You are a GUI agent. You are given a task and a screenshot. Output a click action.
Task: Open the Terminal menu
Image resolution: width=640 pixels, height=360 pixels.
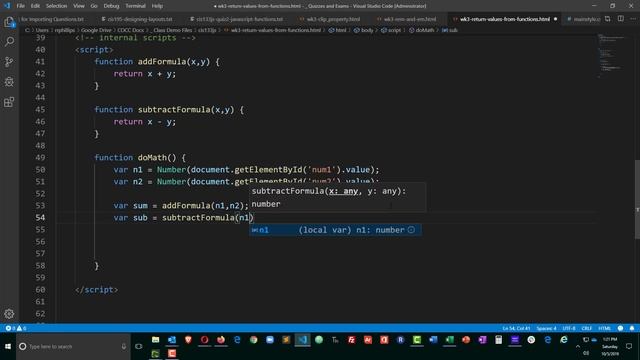[136, 6]
